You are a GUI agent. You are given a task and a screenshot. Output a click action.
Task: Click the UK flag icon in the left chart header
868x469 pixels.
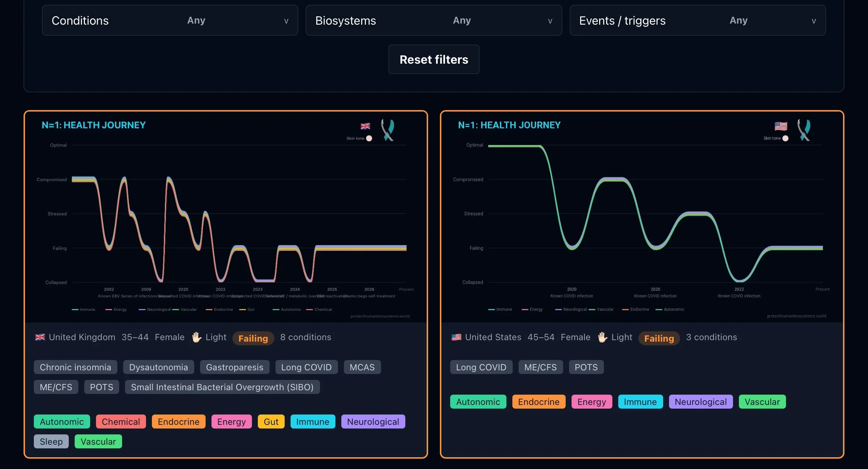pos(365,126)
